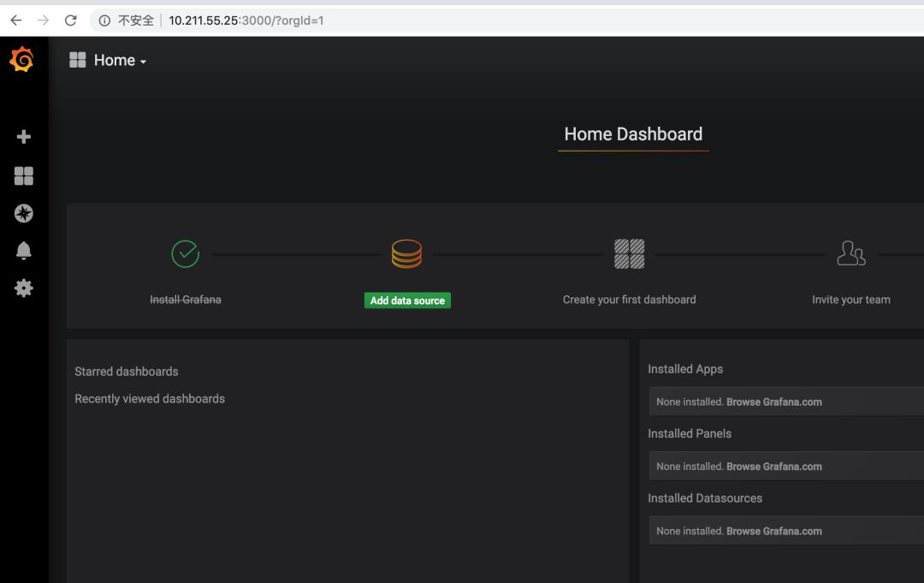Click the Installed Panels heading

click(690, 434)
